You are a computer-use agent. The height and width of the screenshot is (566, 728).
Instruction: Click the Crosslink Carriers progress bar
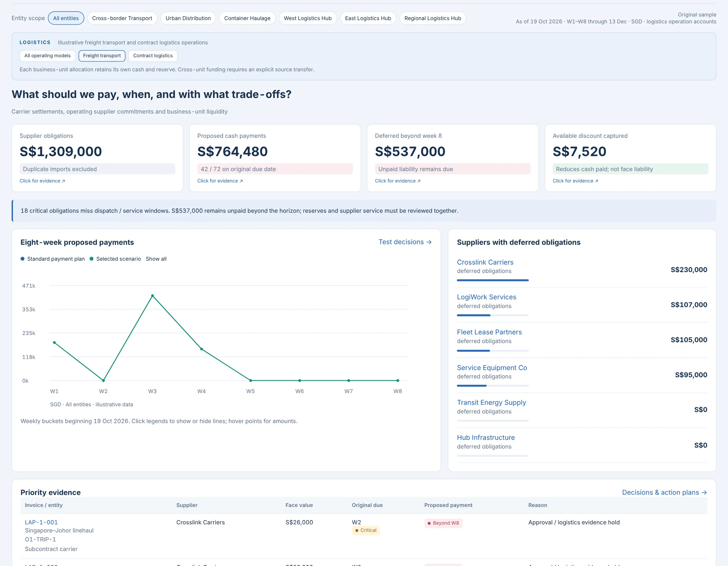point(493,280)
